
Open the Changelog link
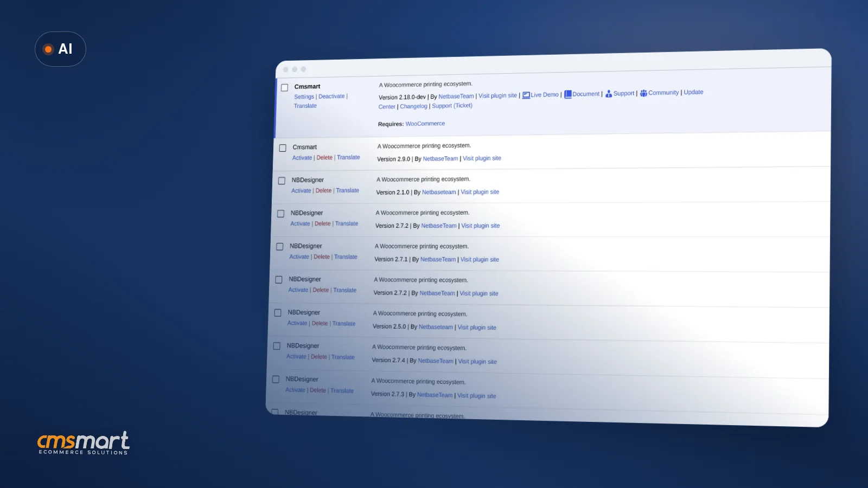tap(413, 106)
